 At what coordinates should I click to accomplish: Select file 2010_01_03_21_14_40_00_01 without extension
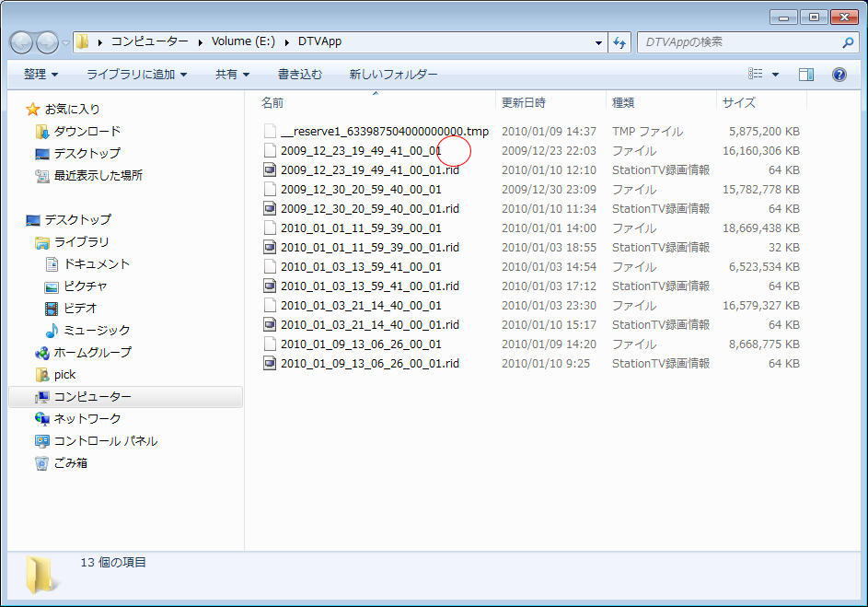point(361,306)
